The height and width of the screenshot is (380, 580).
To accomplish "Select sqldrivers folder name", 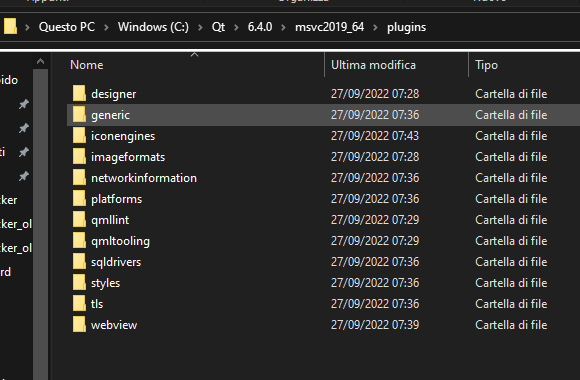I will pyautogui.click(x=116, y=262).
